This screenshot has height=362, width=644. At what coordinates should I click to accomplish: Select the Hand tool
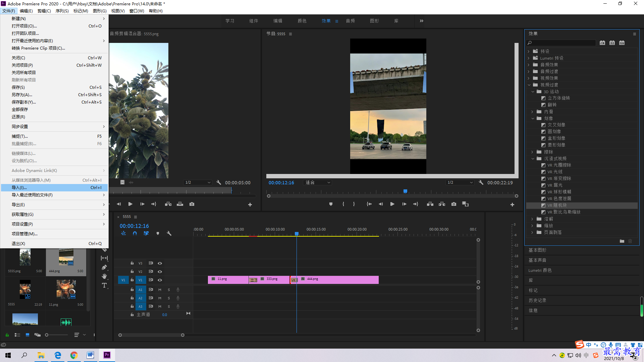tap(104, 276)
